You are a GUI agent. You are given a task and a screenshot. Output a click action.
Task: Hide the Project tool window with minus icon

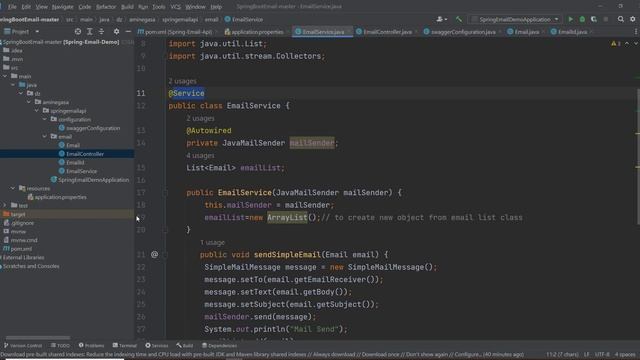point(128,31)
